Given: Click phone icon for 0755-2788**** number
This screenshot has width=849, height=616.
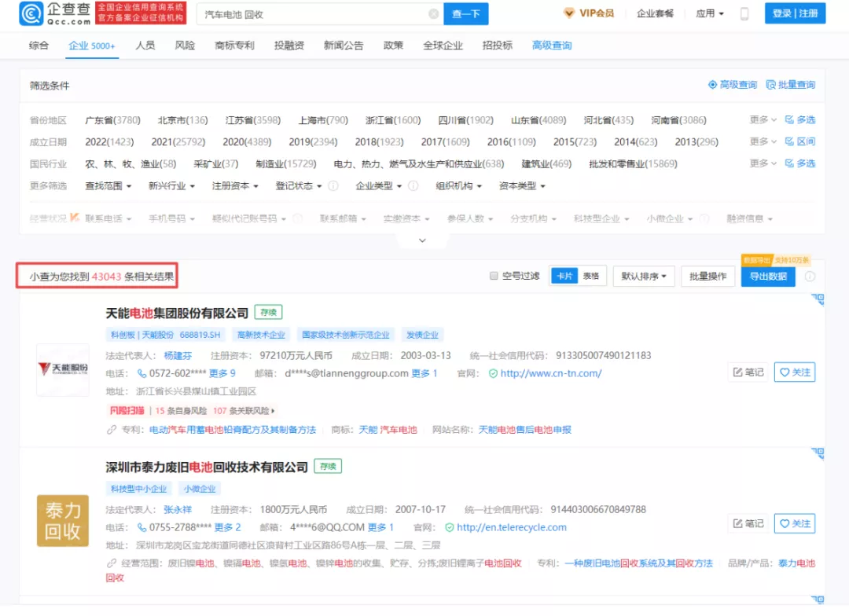Looking at the screenshot, I should coord(141,527).
